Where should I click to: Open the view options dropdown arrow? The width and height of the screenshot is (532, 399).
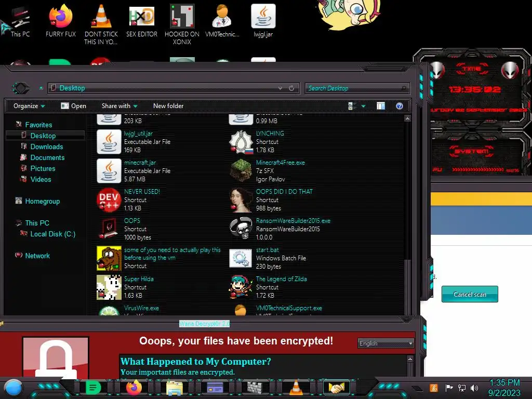point(363,106)
